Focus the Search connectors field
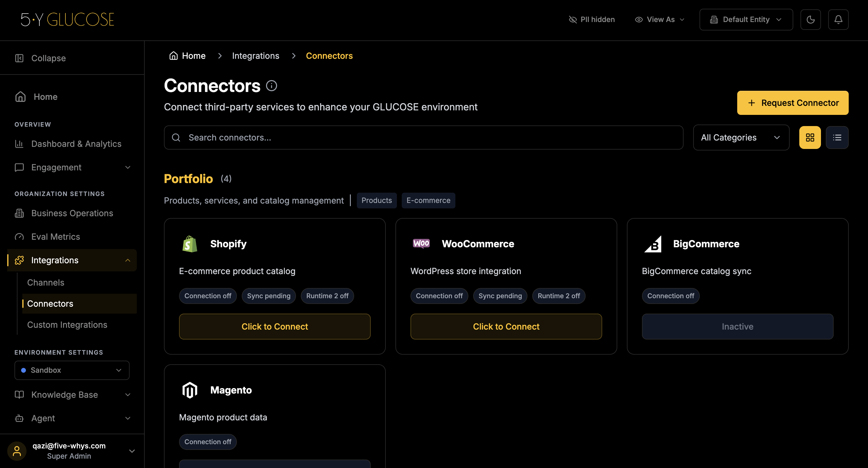The image size is (868, 468). [423, 138]
